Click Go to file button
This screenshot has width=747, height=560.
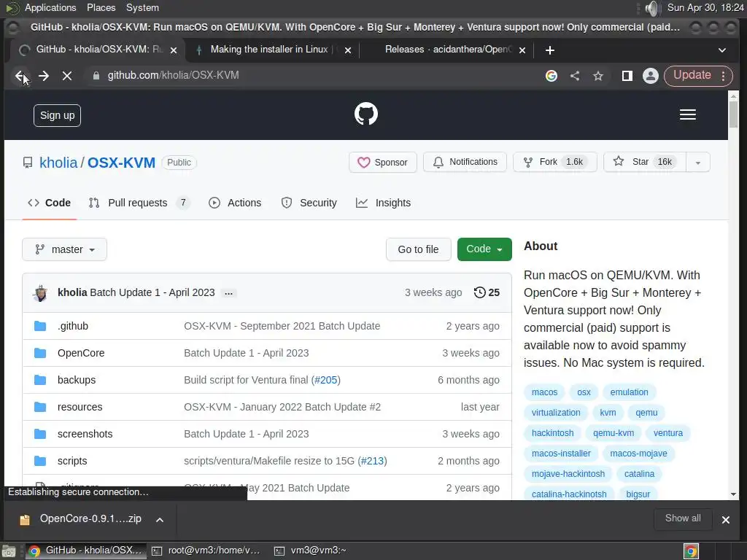(418, 249)
